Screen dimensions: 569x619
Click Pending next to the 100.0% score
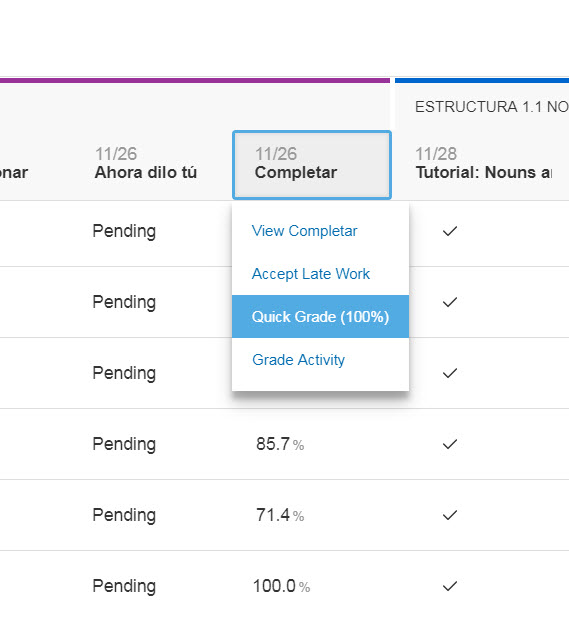(x=124, y=587)
